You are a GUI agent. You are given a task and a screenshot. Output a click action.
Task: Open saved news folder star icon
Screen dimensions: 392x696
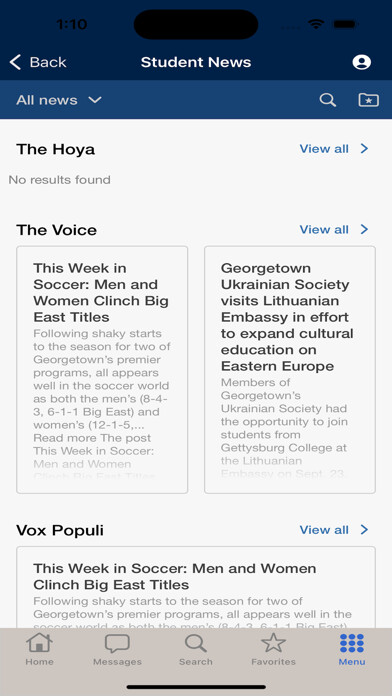368,100
